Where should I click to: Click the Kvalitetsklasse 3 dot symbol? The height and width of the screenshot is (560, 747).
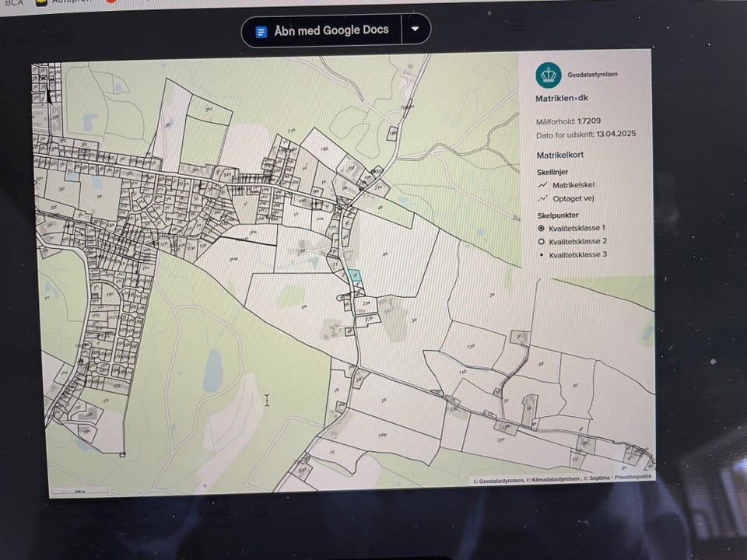pyautogui.click(x=542, y=255)
